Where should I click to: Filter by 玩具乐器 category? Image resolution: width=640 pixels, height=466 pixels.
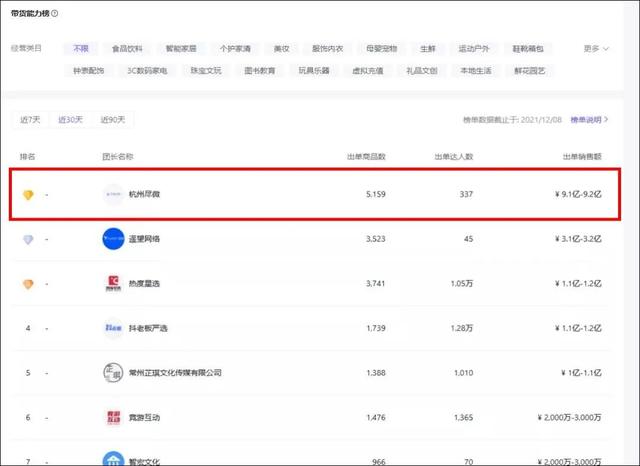(x=314, y=71)
